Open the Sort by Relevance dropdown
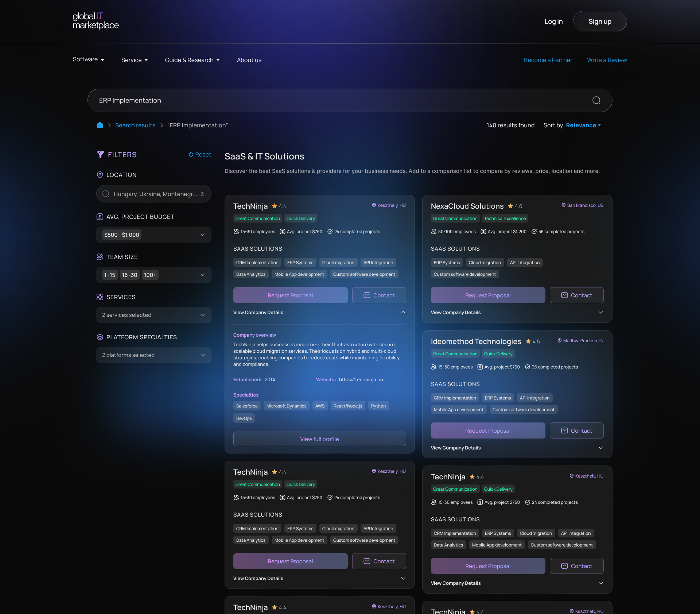This screenshot has width=700, height=614. click(583, 125)
